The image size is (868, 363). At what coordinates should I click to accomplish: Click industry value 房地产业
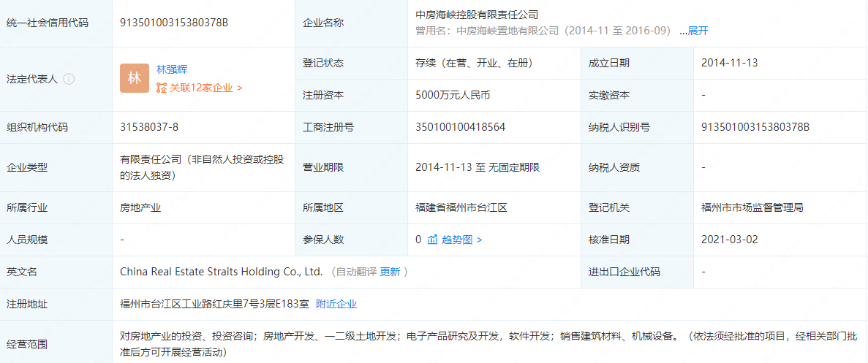pos(140,207)
